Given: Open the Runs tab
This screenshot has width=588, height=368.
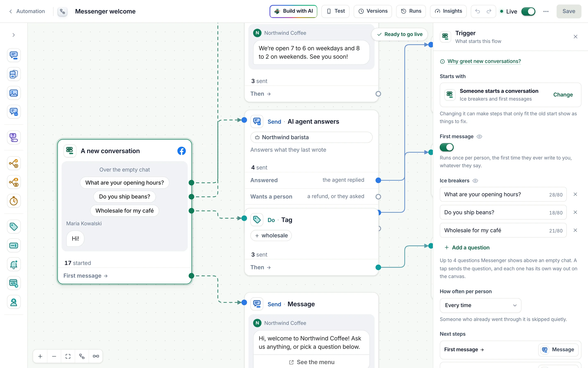Looking at the screenshot, I should pyautogui.click(x=411, y=11).
